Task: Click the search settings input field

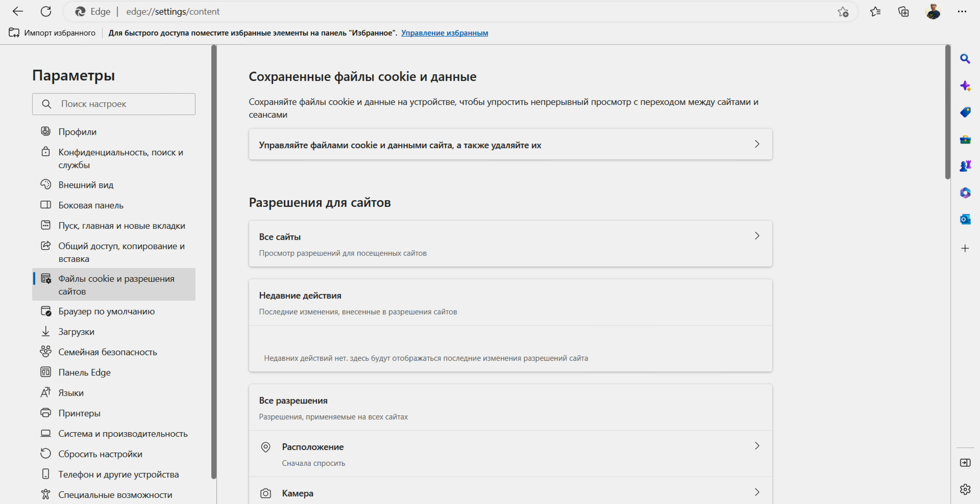Action: [x=115, y=103]
